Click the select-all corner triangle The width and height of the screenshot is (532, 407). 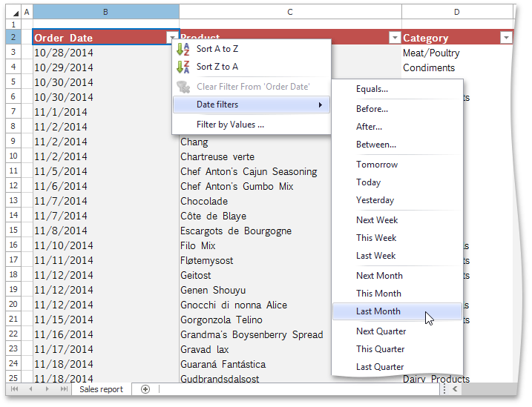tap(16, 13)
